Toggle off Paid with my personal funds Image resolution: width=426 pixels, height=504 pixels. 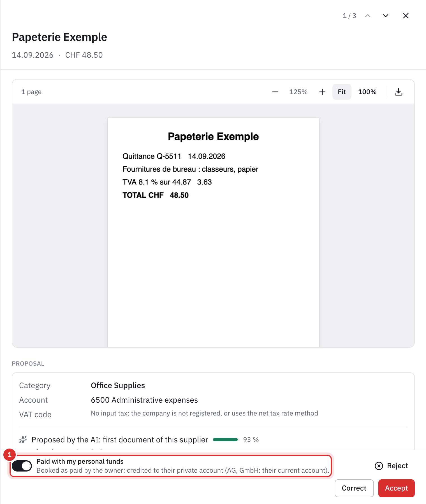[22, 466]
